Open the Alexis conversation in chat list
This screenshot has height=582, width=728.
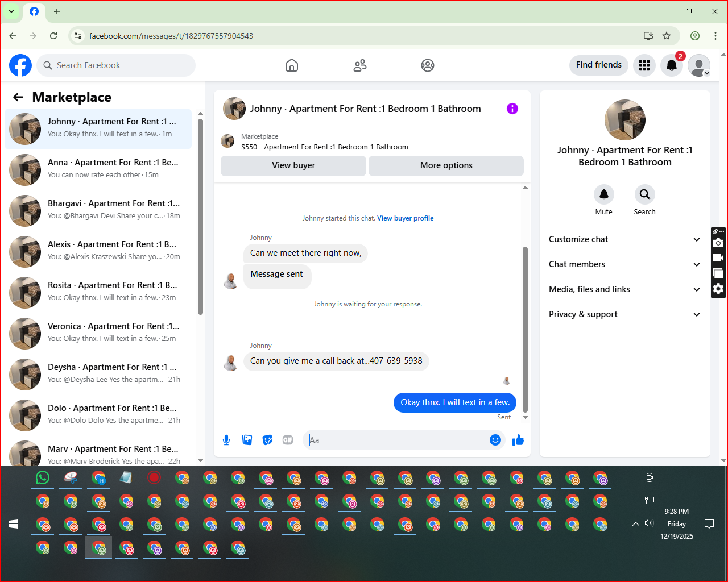[98, 252]
